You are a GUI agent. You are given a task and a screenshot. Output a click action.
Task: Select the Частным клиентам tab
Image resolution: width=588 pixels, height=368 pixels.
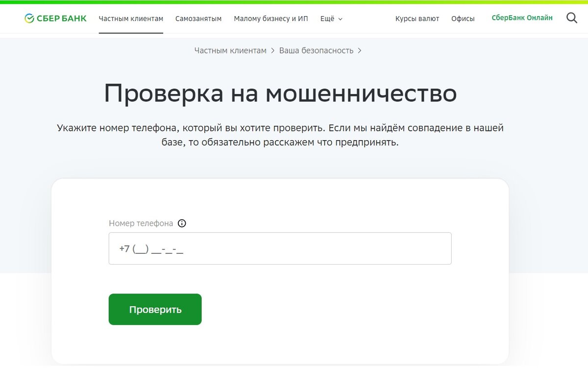click(131, 19)
